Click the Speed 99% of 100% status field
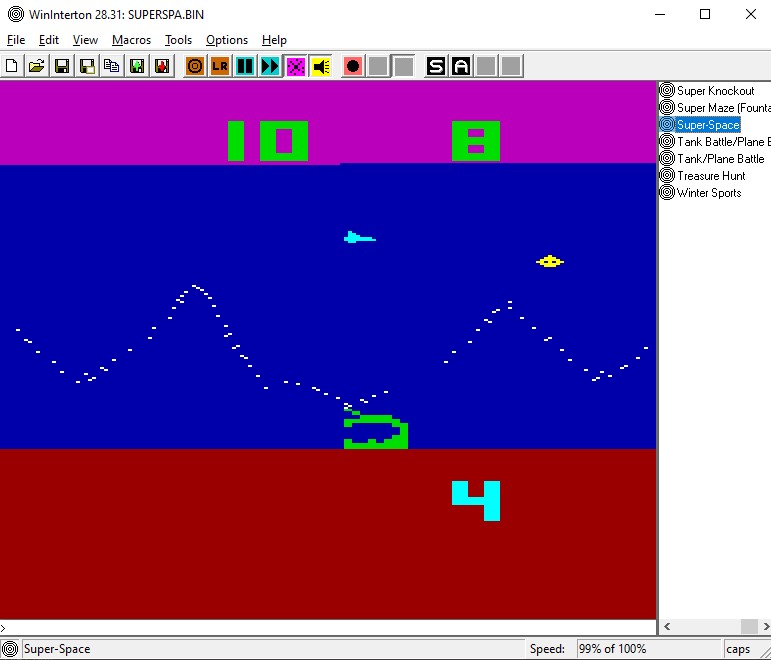 [648, 649]
